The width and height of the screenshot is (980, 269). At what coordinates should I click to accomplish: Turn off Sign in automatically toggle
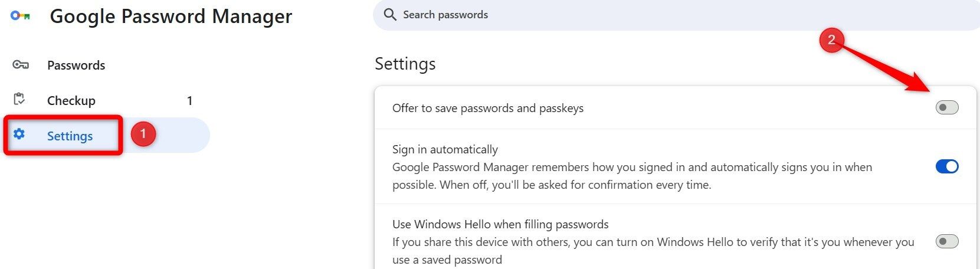pos(946,167)
